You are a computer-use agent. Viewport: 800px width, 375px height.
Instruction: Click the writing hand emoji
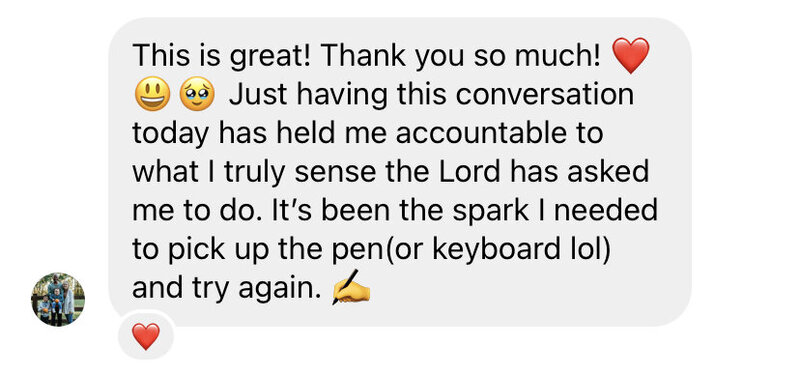[351, 288]
